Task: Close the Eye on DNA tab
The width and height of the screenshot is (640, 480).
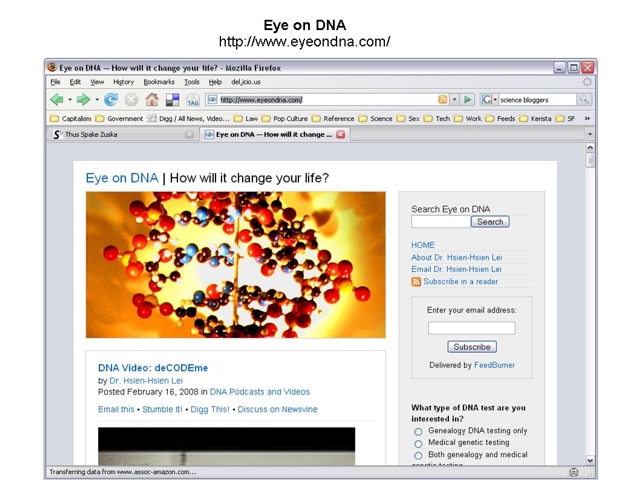Action: 341,134
